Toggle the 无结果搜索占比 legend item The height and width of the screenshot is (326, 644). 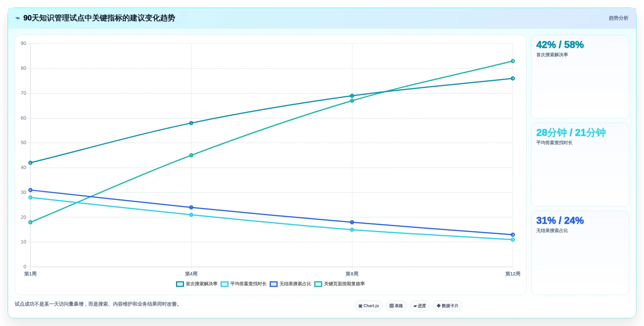click(x=290, y=284)
